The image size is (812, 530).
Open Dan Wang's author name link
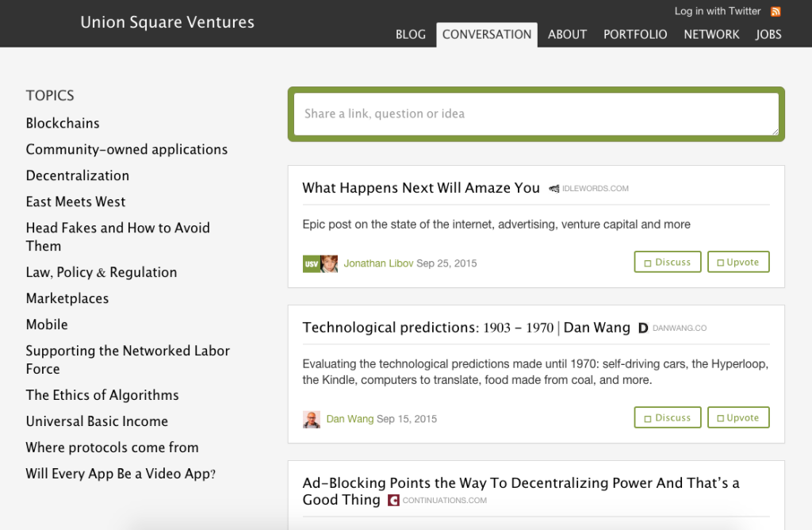pos(350,419)
